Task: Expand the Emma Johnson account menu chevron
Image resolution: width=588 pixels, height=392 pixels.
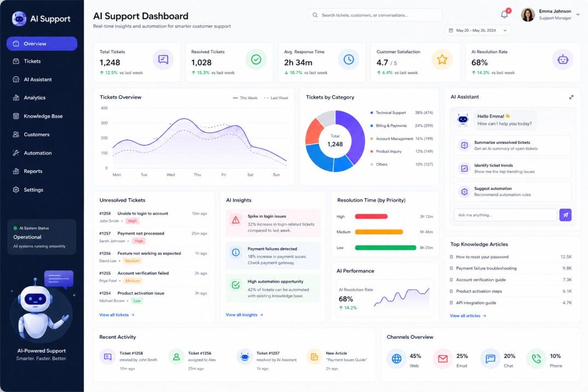Action: click(578, 15)
